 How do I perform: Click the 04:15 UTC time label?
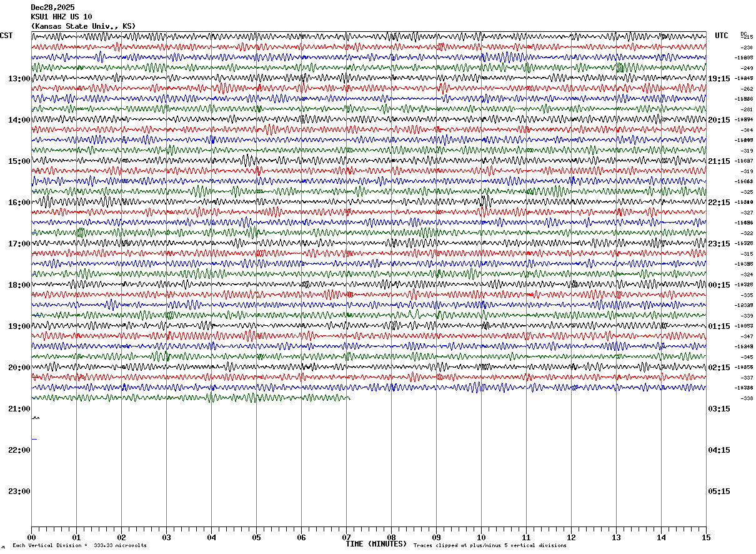point(719,450)
